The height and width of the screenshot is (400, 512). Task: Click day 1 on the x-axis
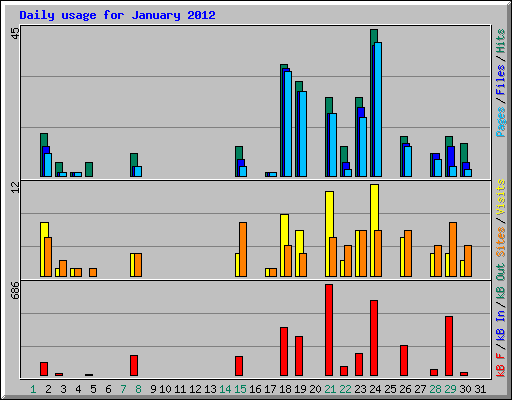[x=33, y=389]
